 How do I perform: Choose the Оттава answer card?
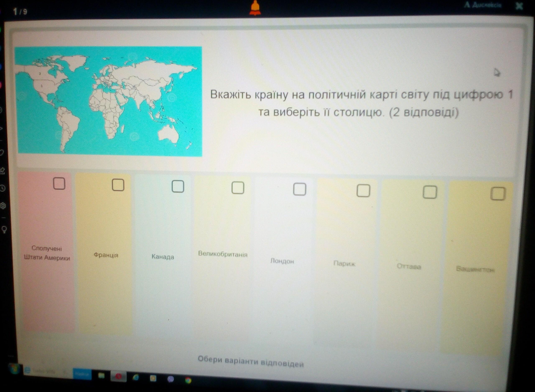pos(409,266)
